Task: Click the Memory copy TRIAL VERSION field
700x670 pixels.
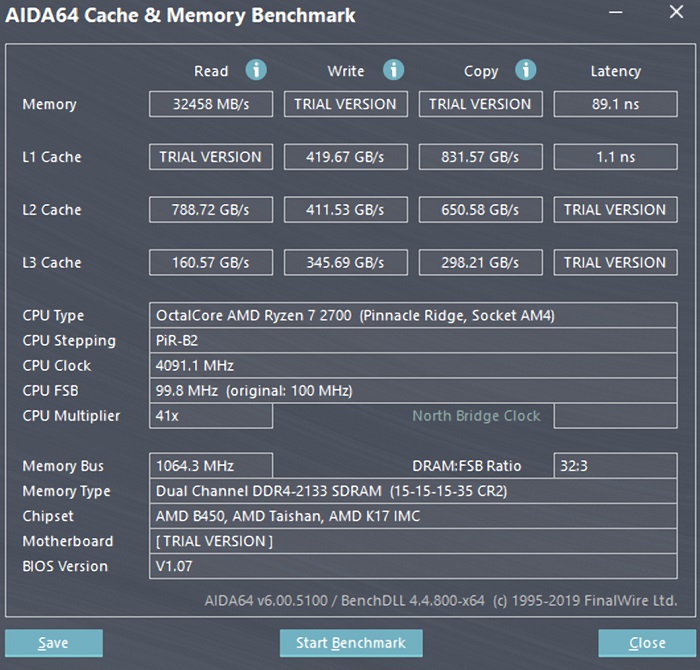Action: [481, 104]
